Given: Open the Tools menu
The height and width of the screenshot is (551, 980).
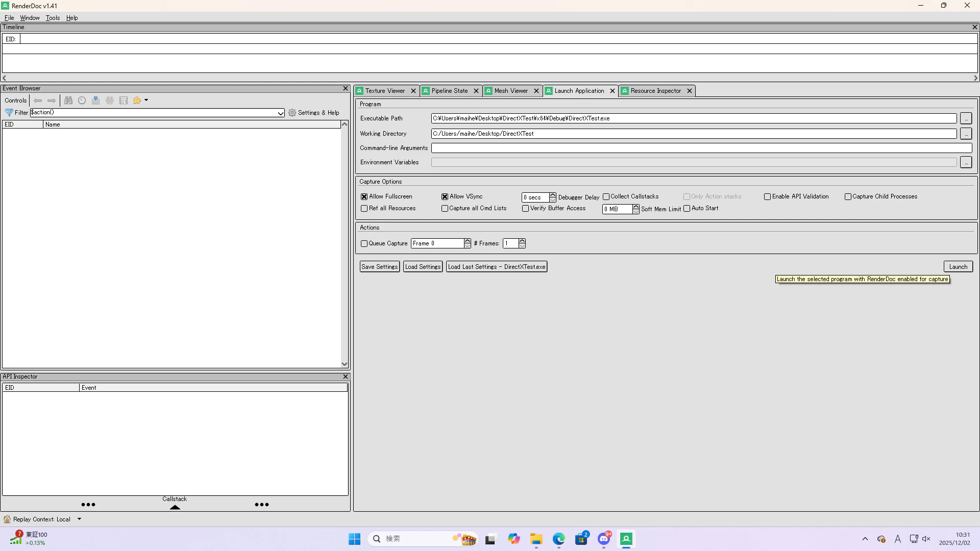Looking at the screenshot, I should click(53, 18).
